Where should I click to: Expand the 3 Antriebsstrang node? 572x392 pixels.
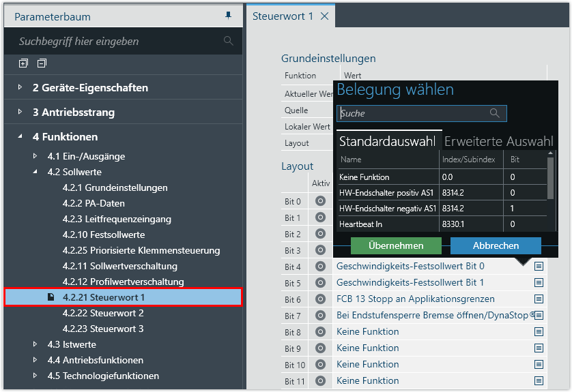[20, 112]
